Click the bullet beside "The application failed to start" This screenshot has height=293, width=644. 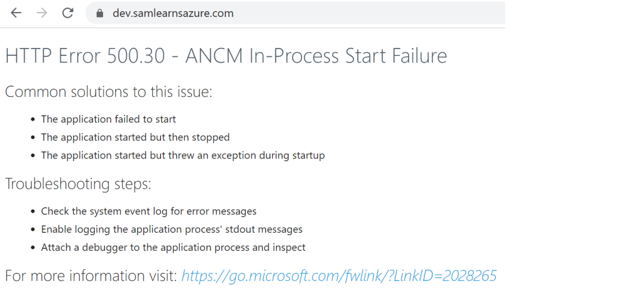[33, 119]
